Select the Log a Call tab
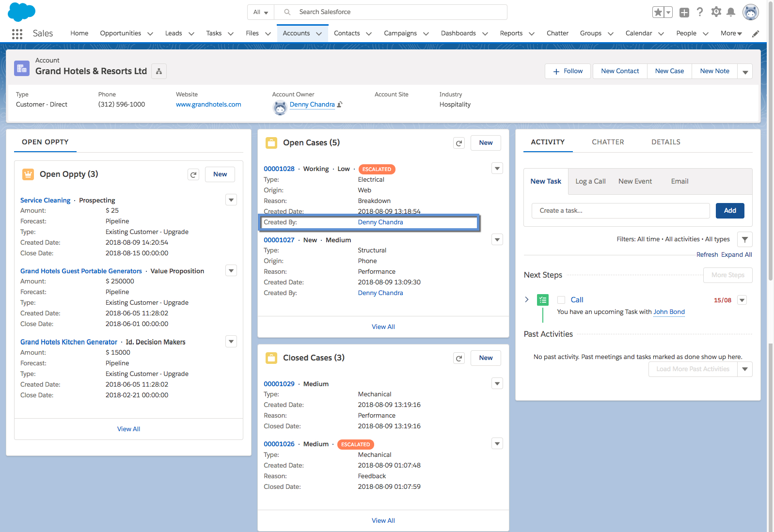774x532 pixels. (x=590, y=181)
